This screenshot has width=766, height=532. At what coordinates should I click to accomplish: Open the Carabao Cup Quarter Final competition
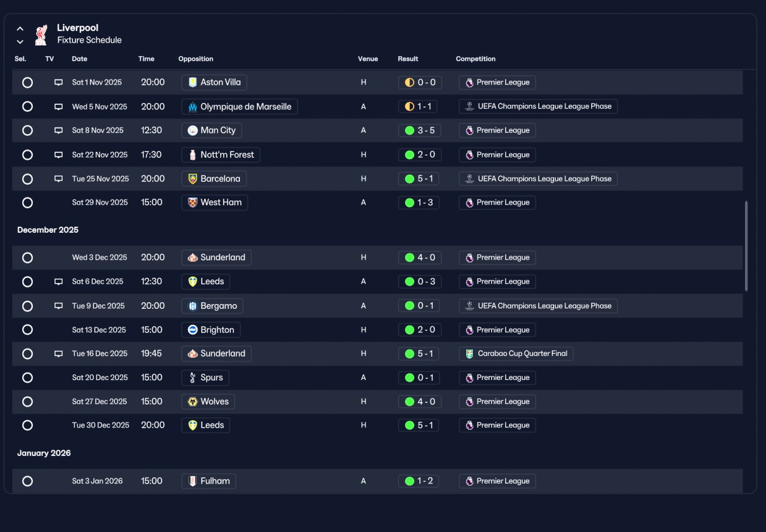[x=516, y=354]
